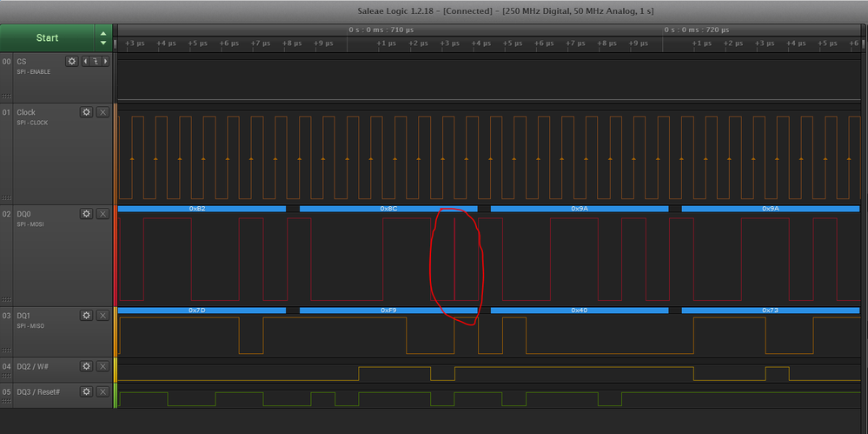Select the DQ1 channel label
The width and height of the screenshot is (868, 434).
pos(23,315)
